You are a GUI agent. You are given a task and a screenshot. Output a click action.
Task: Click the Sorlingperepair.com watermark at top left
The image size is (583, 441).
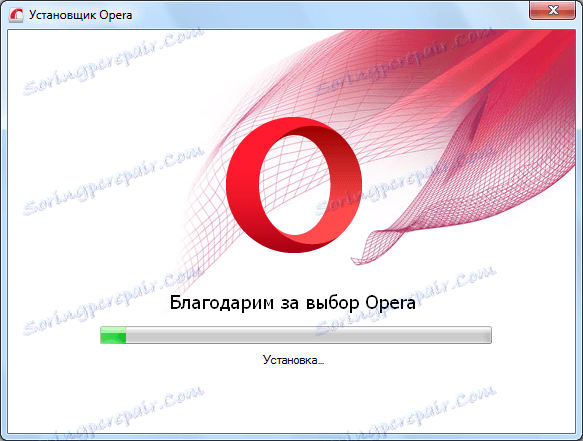click(113, 59)
